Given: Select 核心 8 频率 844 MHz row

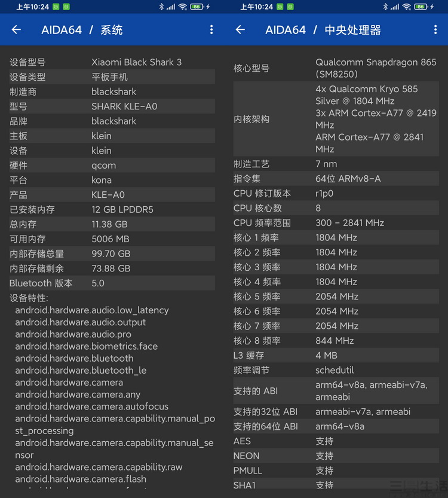Looking at the screenshot, I should [336, 341].
